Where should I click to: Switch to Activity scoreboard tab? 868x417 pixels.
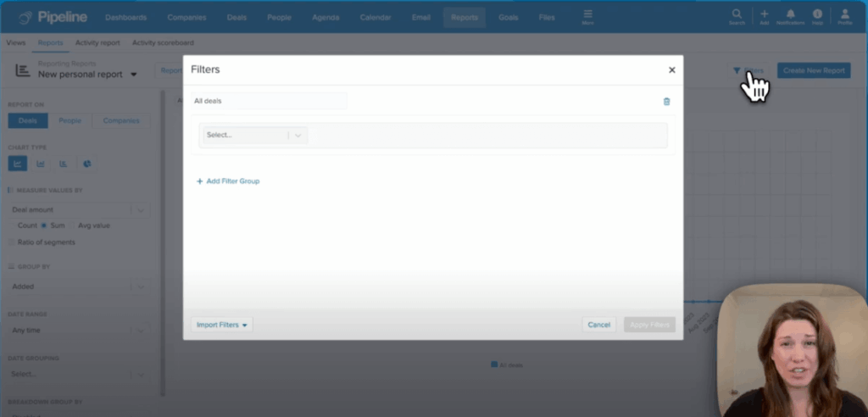tap(163, 42)
